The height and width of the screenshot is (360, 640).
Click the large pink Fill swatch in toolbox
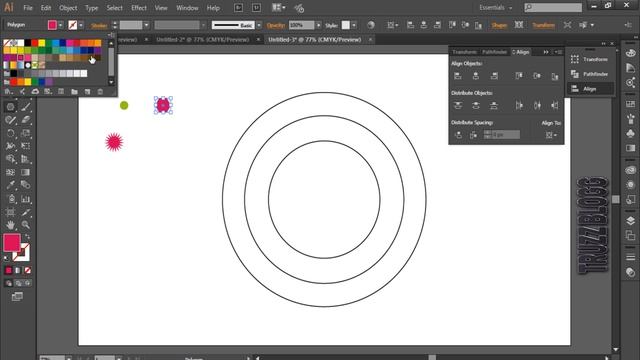[12, 242]
